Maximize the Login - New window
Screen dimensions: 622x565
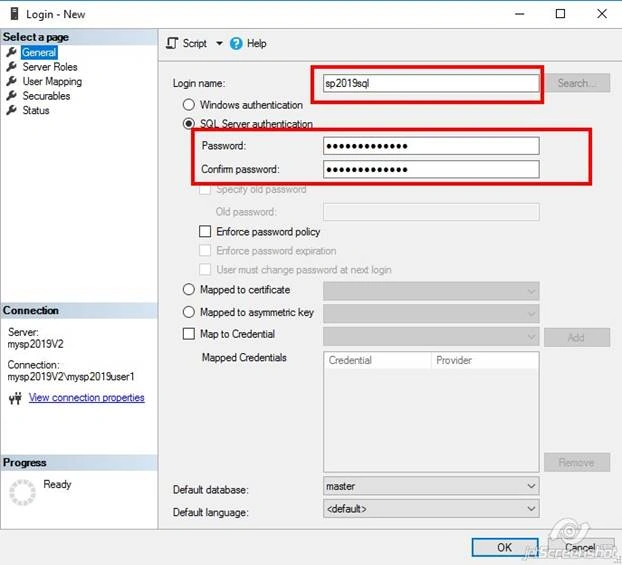pos(560,14)
